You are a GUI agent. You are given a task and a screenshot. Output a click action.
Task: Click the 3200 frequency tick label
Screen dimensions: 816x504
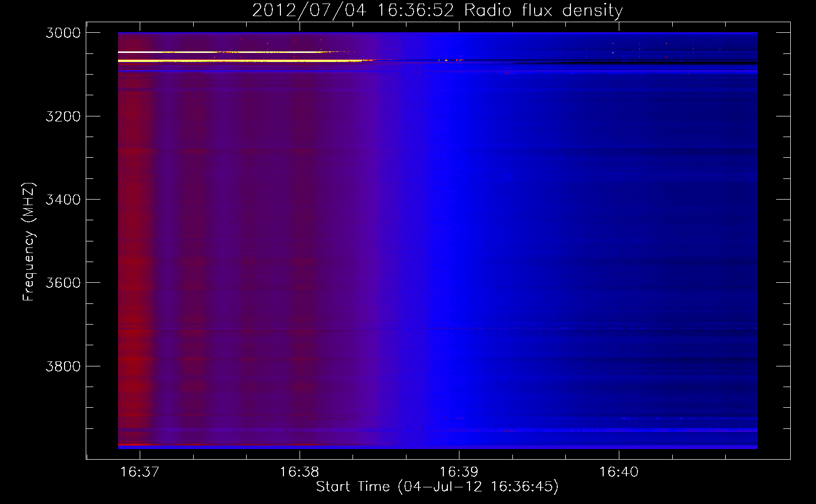pos(63,116)
